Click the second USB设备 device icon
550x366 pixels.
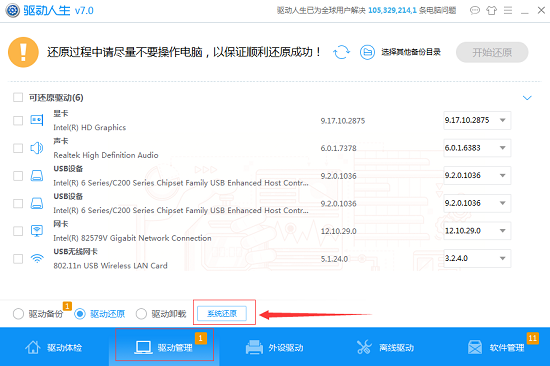coord(37,203)
